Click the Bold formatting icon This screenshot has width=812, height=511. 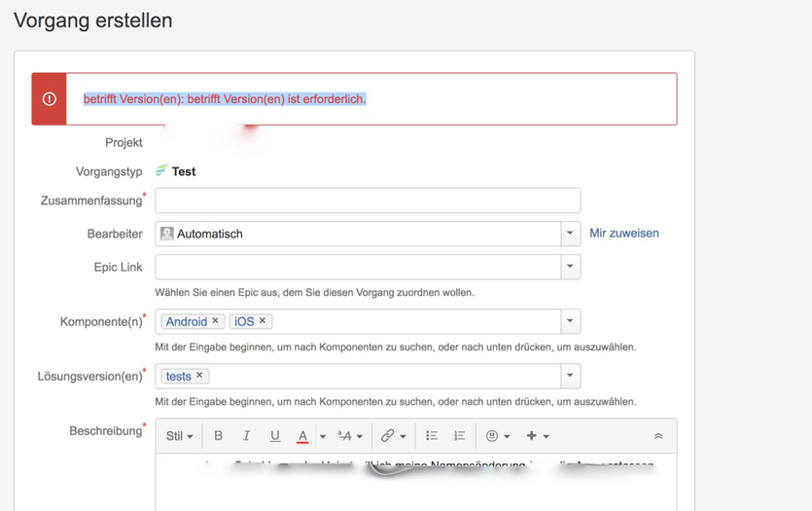(218, 436)
